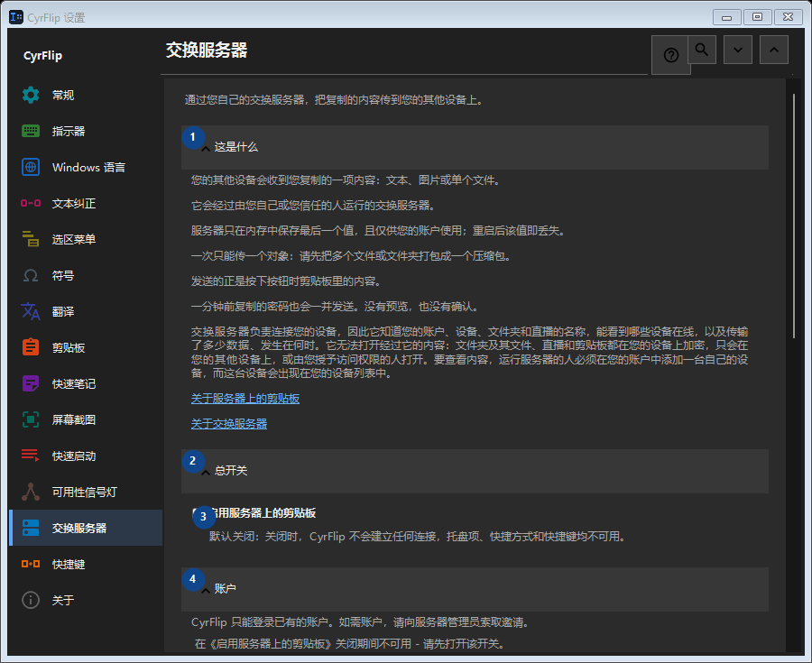Click the red 快速启动 list icon
This screenshot has width=812, height=663.
pyautogui.click(x=31, y=456)
